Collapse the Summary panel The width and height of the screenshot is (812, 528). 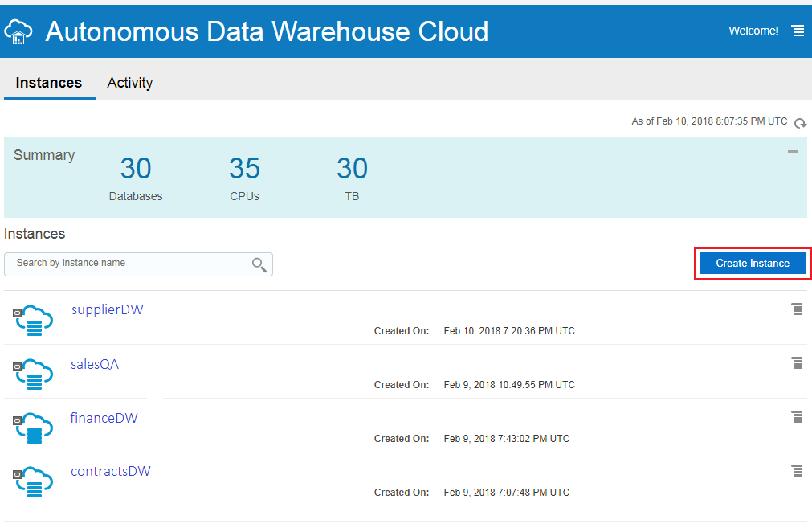793,151
